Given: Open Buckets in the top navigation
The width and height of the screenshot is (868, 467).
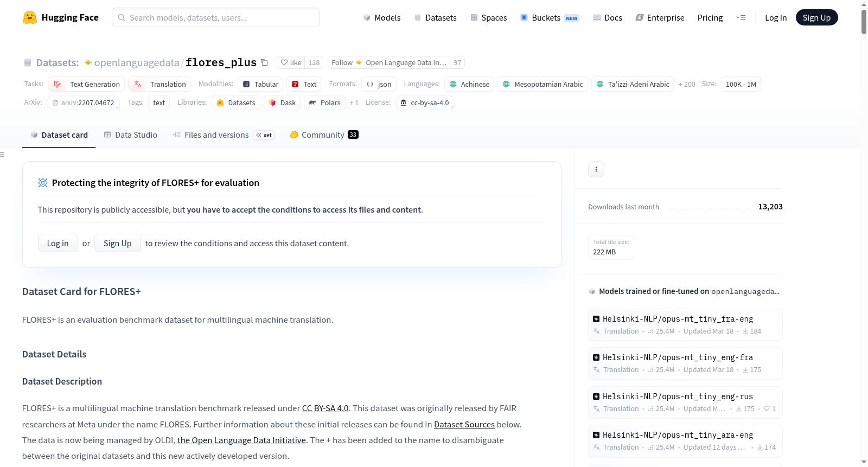Looking at the screenshot, I should click(x=550, y=17).
